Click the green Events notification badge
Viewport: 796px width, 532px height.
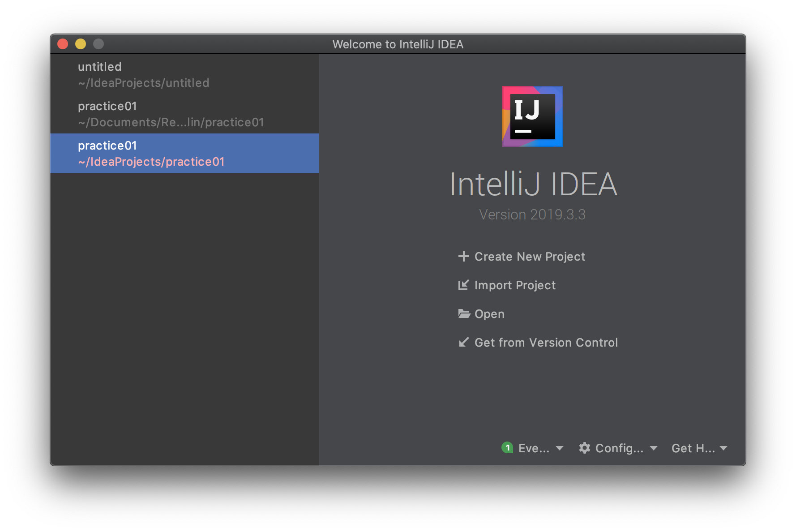(507, 447)
